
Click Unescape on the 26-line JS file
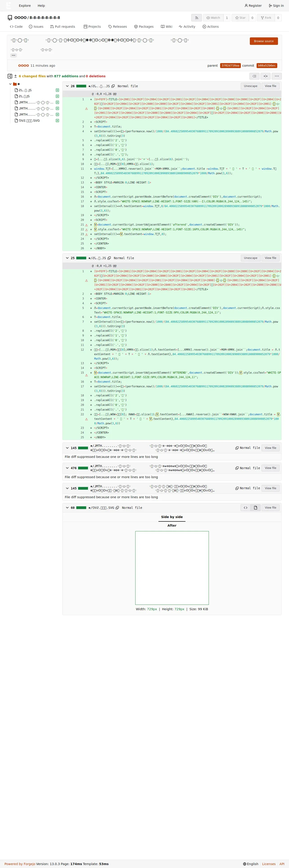(251, 86)
